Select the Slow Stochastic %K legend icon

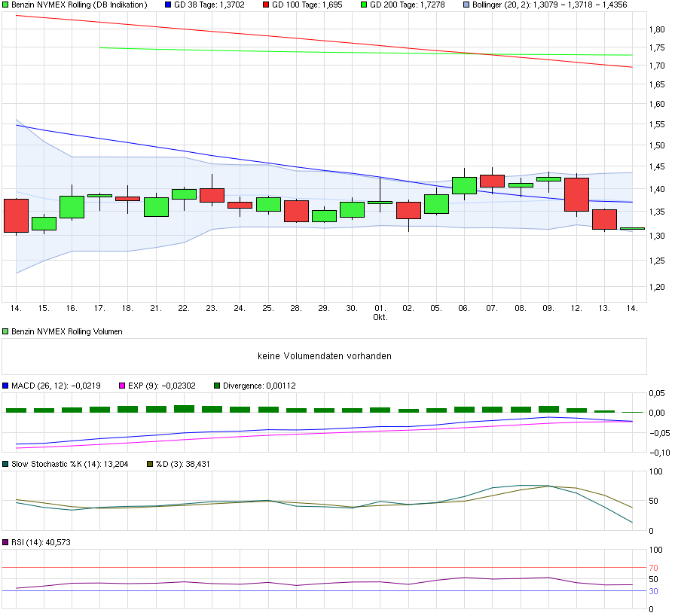[x=6, y=465]
